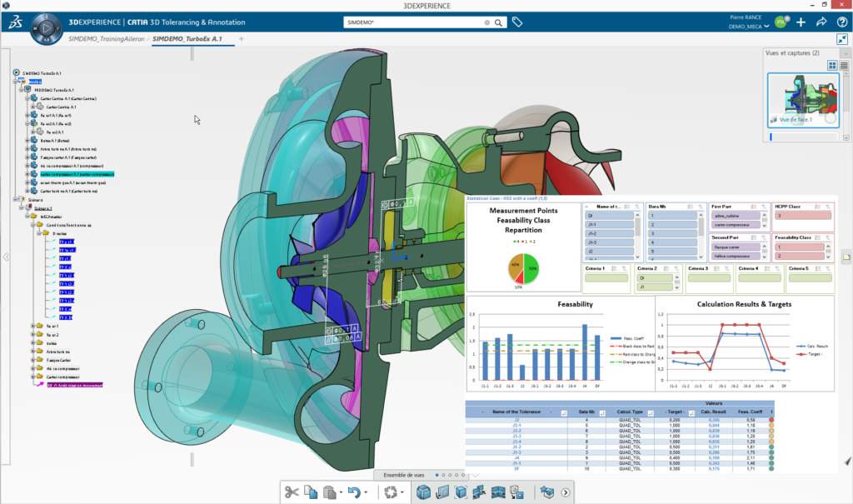Image resolution: width=853 pixels, height=504 pixels.
Task: Toggle slicer item 3 under HCPP Class
Action: click(803, 216)
